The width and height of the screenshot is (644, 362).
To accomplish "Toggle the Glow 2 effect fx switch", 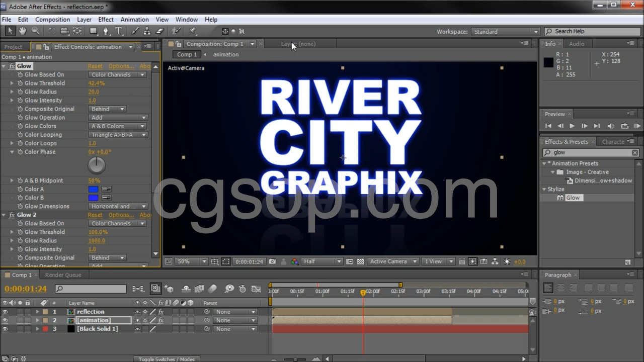I will (12, 215).
